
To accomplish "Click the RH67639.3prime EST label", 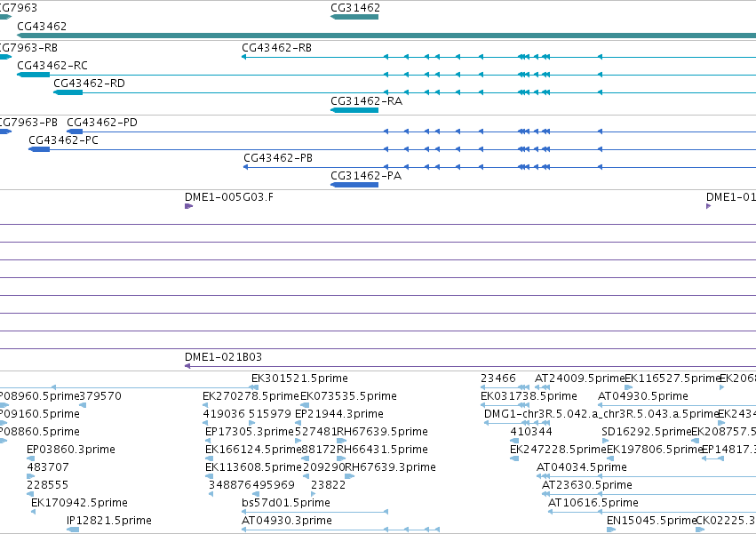I will (391, 468).
